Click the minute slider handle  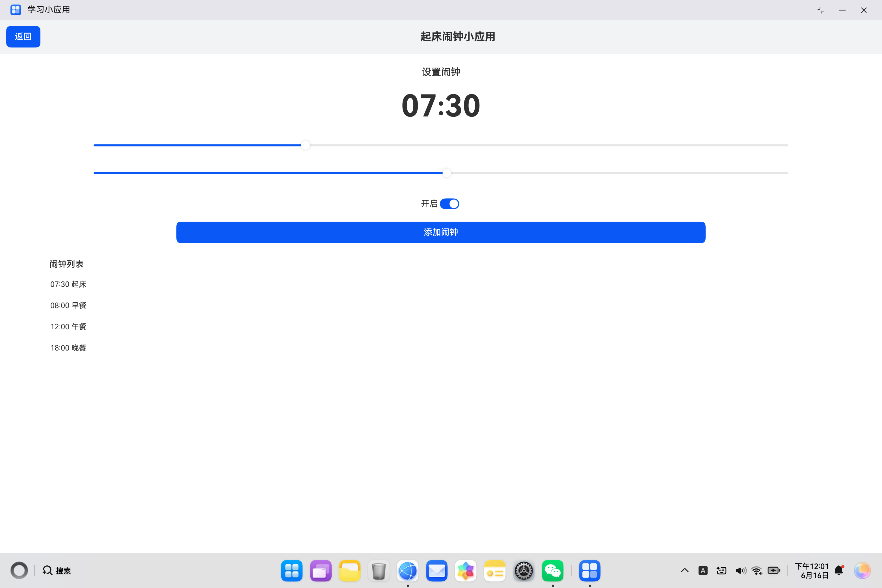tap(447, 173)
